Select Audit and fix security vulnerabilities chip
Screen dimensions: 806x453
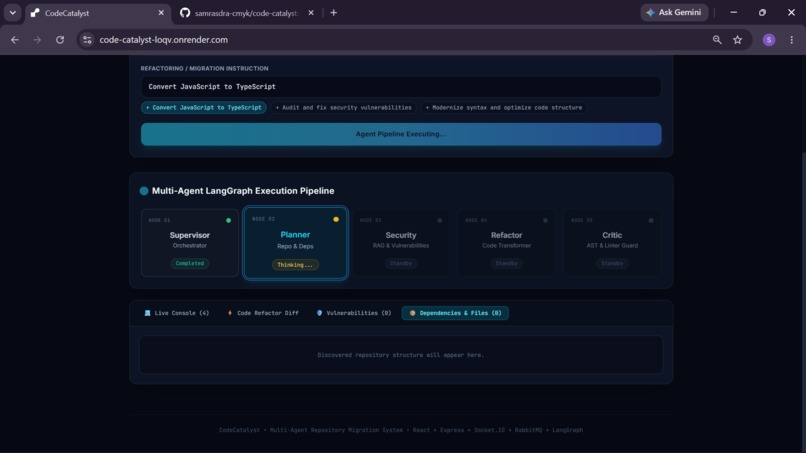click(343, 107)
